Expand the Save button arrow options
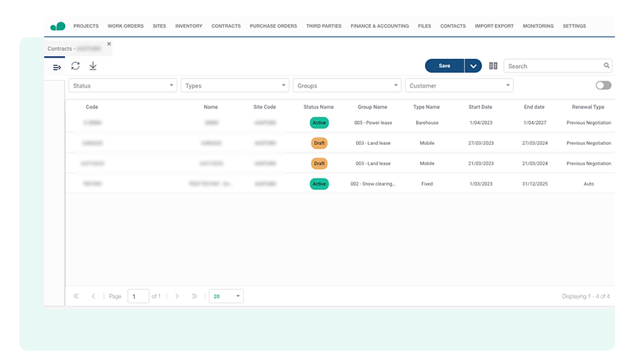The width and height of the screenshot is (621, 364). pos(473,66)
